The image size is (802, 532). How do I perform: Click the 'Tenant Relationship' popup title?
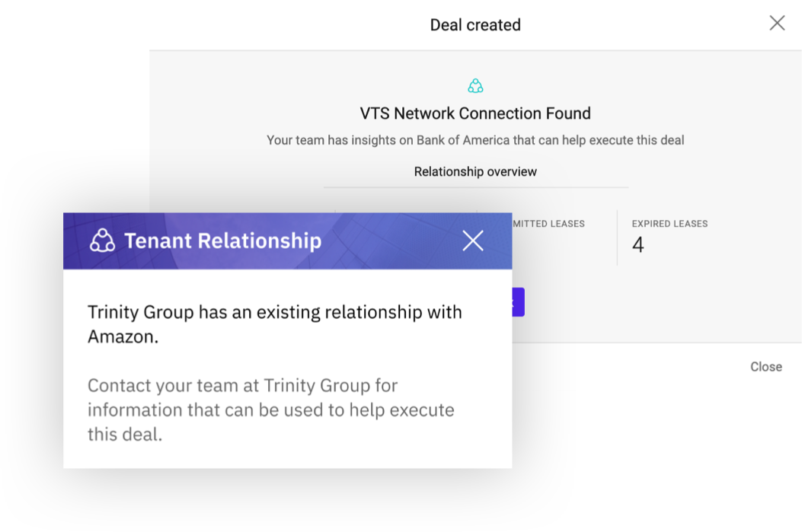pos(223,241)
